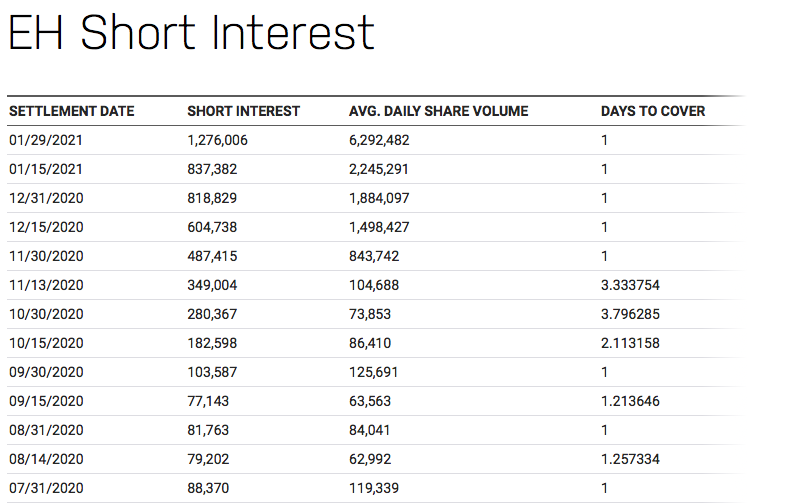
Task: Select the 10/30/2020 settlement date cell
Action: [x=46, y=314]
